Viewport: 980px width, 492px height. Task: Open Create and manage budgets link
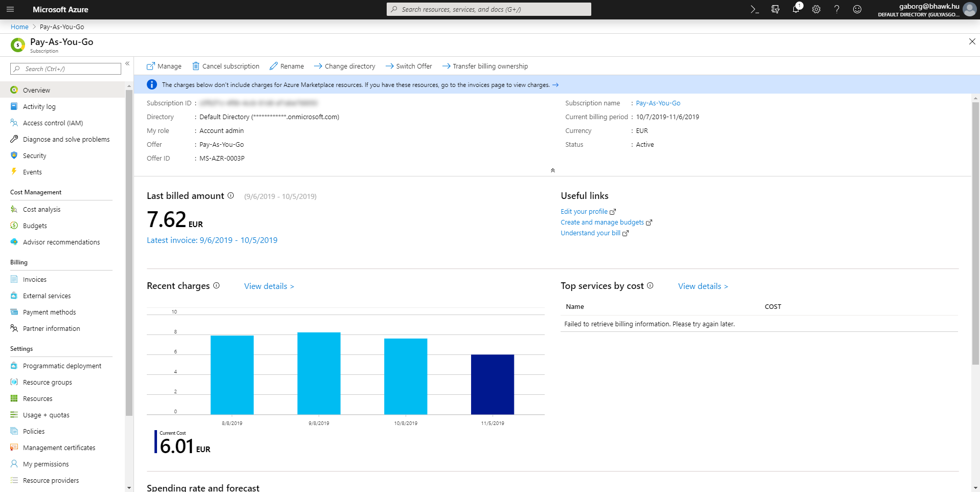[606, 222]
